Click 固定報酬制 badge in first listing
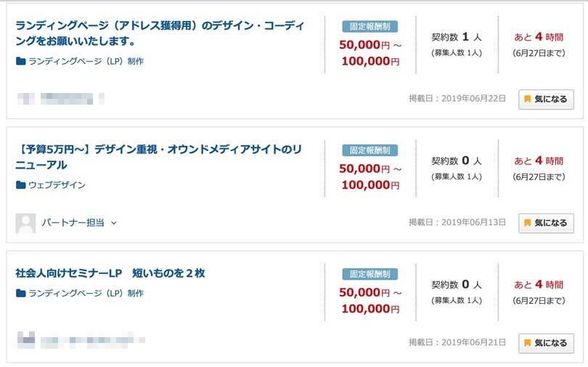This screenshot has height=367, width=588. pyautogui.click(x=370, y=27)
